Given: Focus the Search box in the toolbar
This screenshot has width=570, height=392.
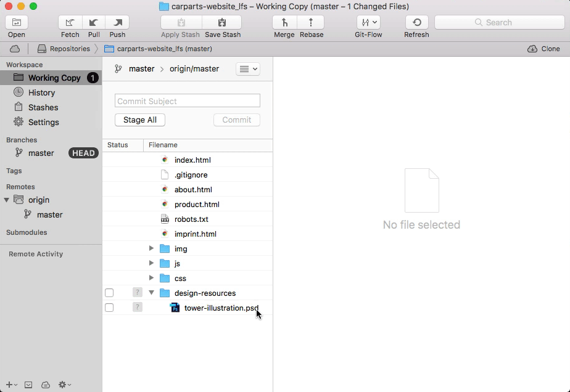Looking at the screenshot, I should 500,22.
